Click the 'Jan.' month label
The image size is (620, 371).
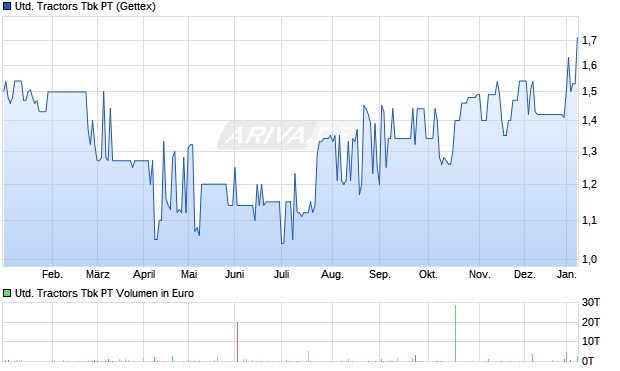click(x=567, y=274)
